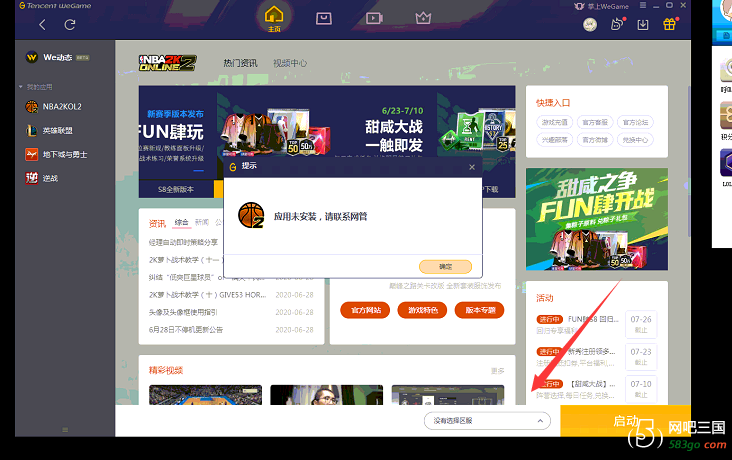Open the messages icon with red dot
732x460 pixels.
coord(617,24)
